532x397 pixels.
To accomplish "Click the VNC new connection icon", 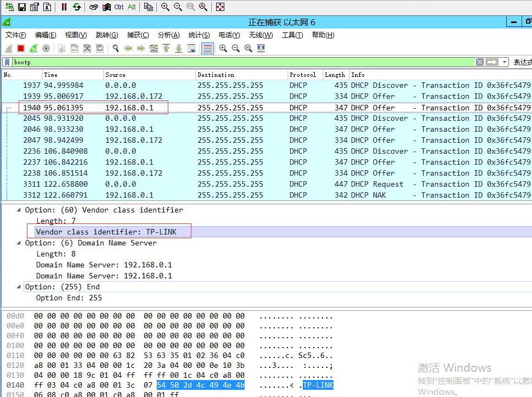I will point(9,7).
